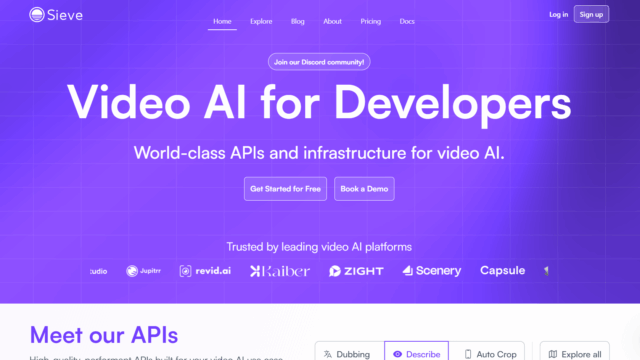Click the Sign up button
This screenshot has height=360, width=640.
coord(591,14)
